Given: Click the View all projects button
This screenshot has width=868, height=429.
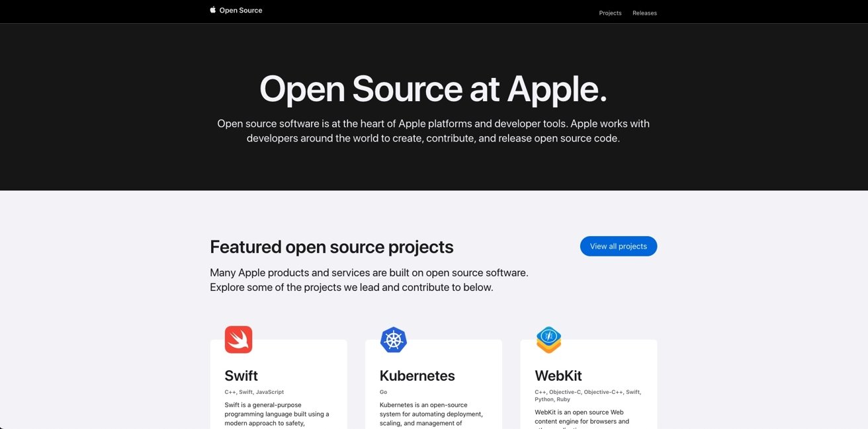Looking at the screenshot, I should coord(618,246).
